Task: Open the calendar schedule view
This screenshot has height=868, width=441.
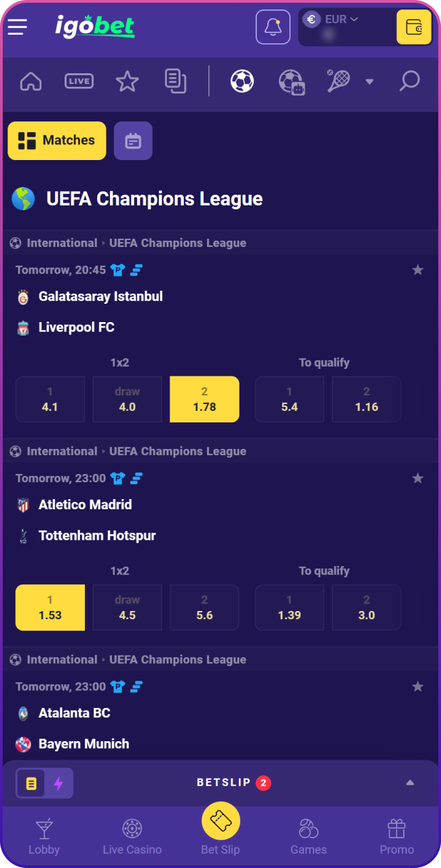Action: 133,140
